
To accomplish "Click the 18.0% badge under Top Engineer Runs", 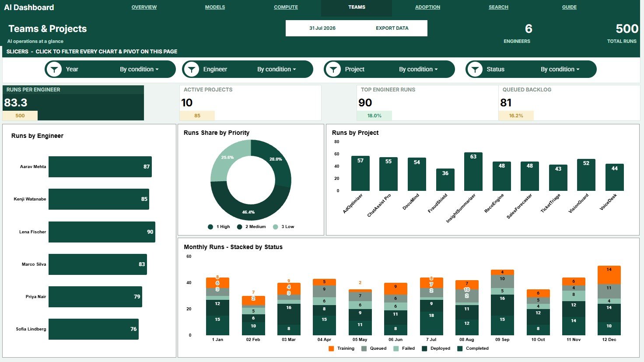I will (x=374, y=116).
